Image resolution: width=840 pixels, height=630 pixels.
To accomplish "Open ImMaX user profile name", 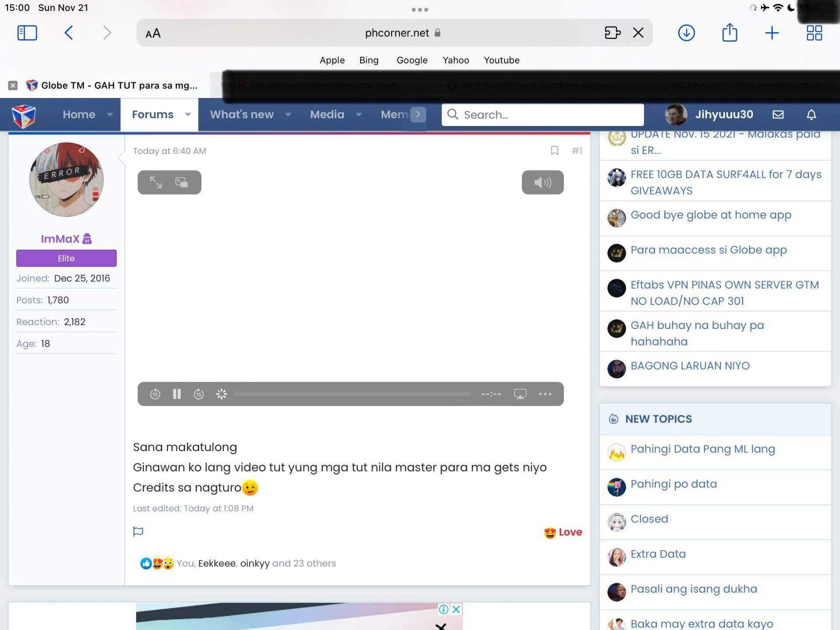I will [x=60, y=239].
